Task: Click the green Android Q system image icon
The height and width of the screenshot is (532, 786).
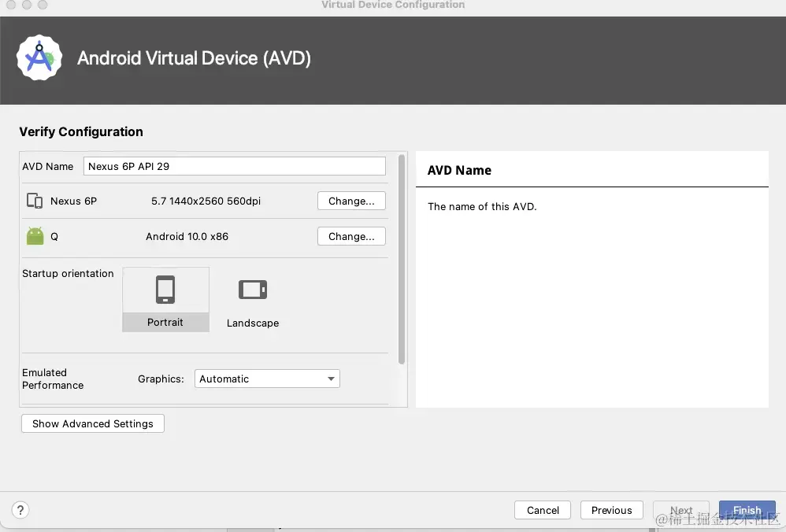Action: (35, 236)
